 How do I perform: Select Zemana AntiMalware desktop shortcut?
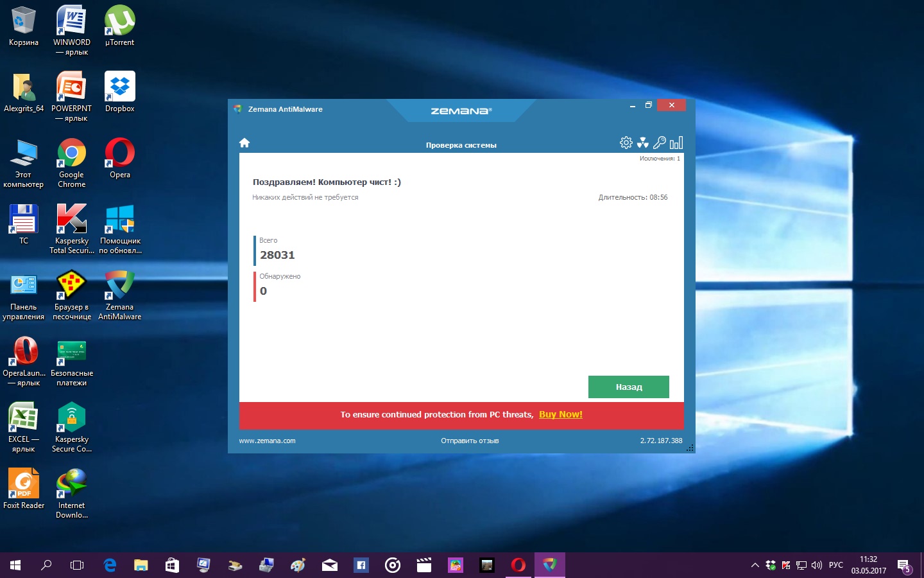[120, 295]
